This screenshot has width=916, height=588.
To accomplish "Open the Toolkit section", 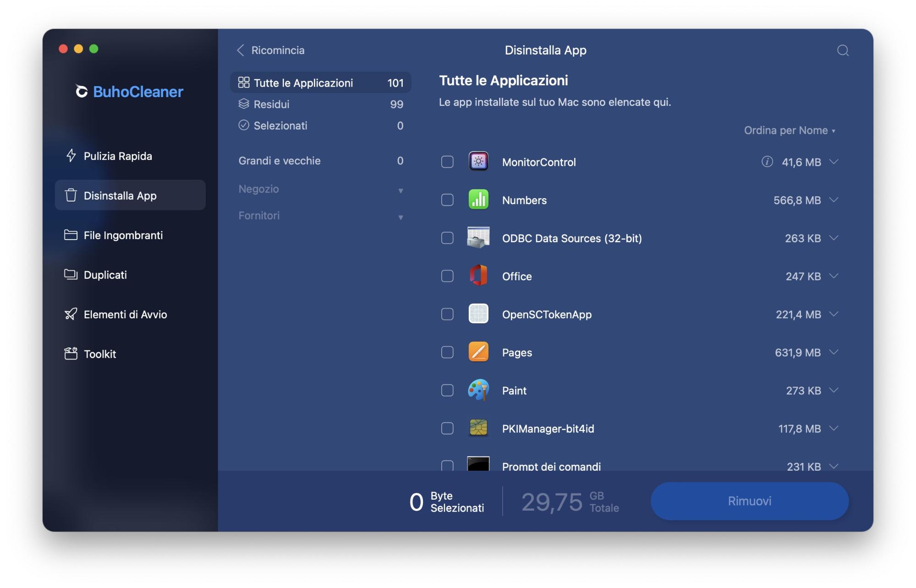I will 99,354.
